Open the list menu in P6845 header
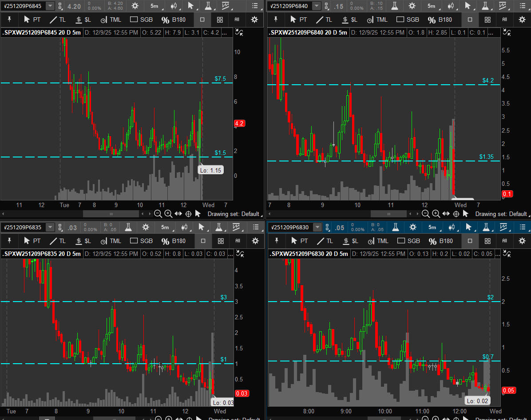 pos(254,6)
